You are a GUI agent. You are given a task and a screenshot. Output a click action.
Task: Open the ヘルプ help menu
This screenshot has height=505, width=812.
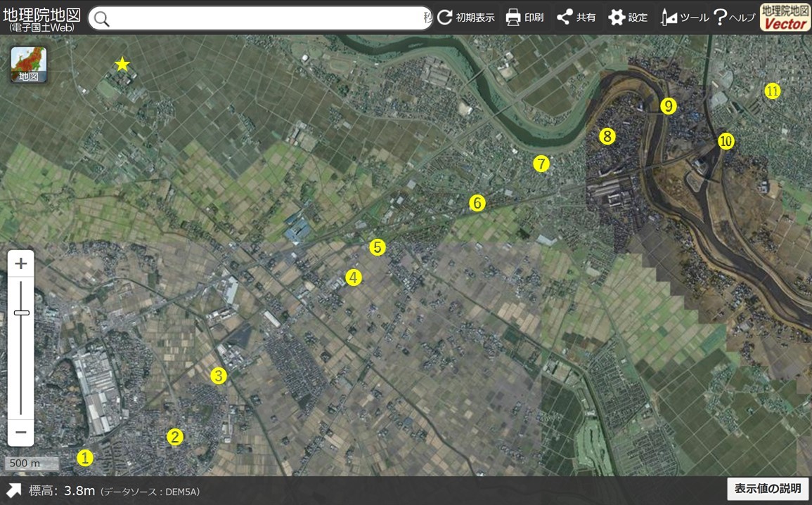tap(735, 18)
